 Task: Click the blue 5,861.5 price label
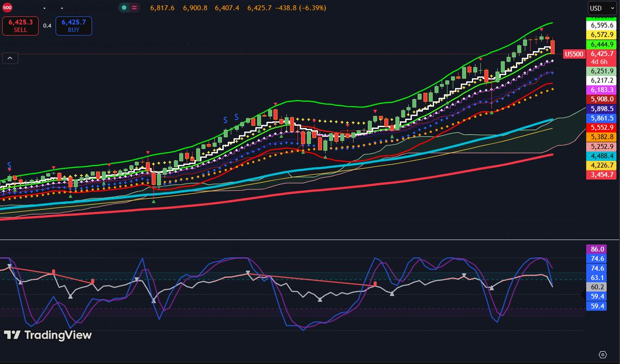point(601,118)
